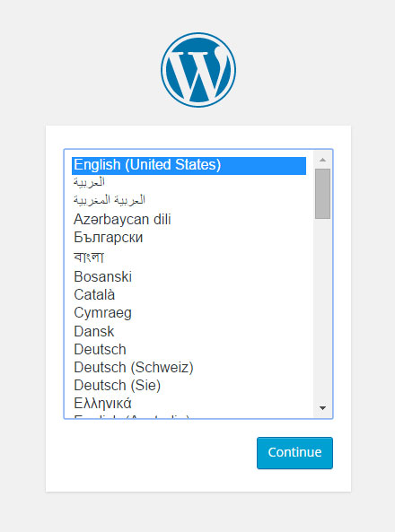Click the scrollbar down arrow

pyautogui.click(x=322, y=408)
